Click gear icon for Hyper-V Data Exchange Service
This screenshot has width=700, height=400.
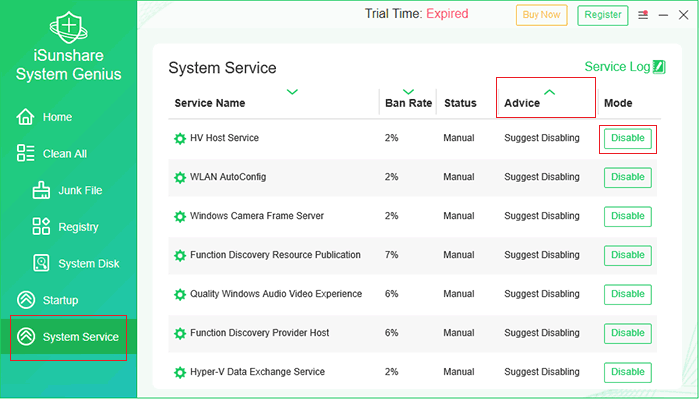(x=179, y=372)
